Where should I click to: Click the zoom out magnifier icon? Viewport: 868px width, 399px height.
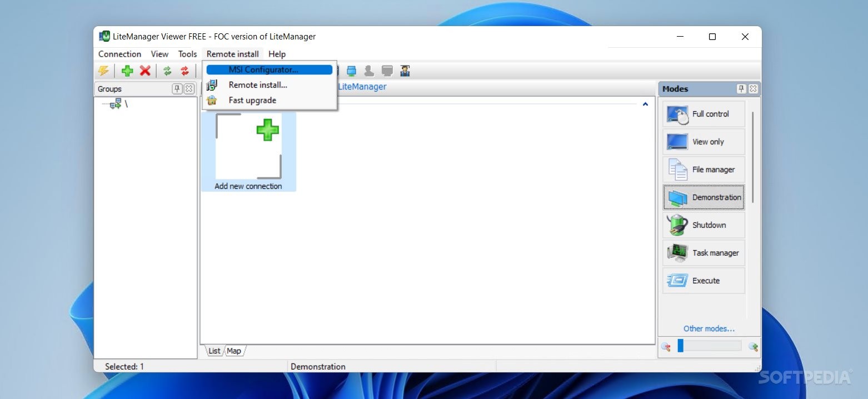point(666,346)
